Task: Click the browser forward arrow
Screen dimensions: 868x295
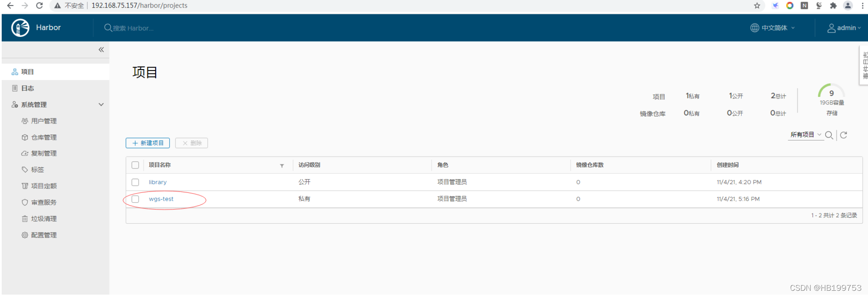Action: (25, 6)
